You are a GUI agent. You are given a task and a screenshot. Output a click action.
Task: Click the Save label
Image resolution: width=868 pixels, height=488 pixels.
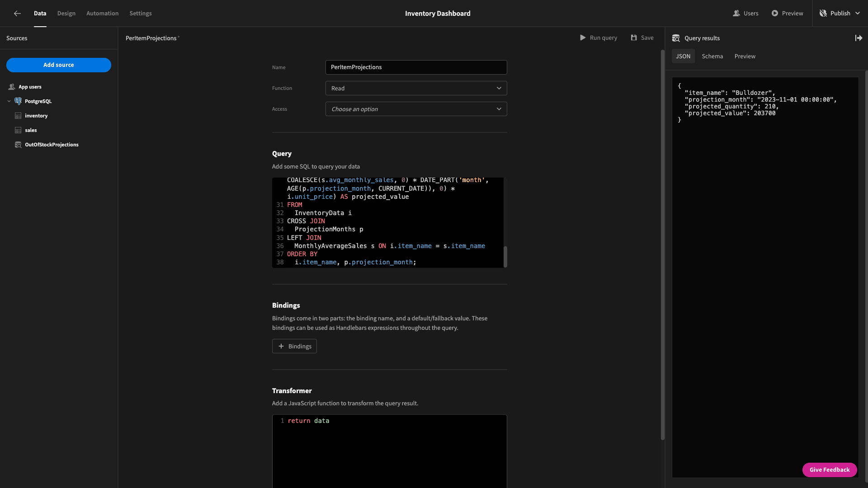[647, 38]
